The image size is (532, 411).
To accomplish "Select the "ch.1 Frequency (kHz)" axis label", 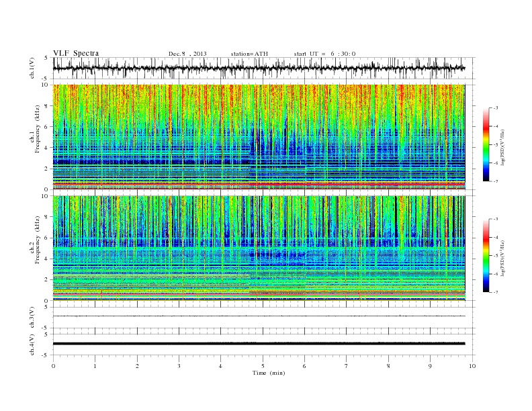I will 35,129.
